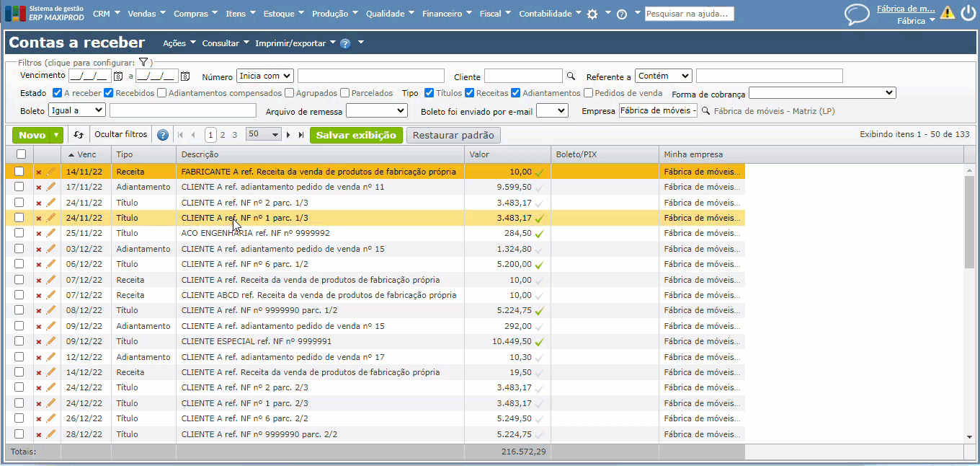
Task: Open the settings gear icon
Action: pyautogui.click(x=592, y=14)
